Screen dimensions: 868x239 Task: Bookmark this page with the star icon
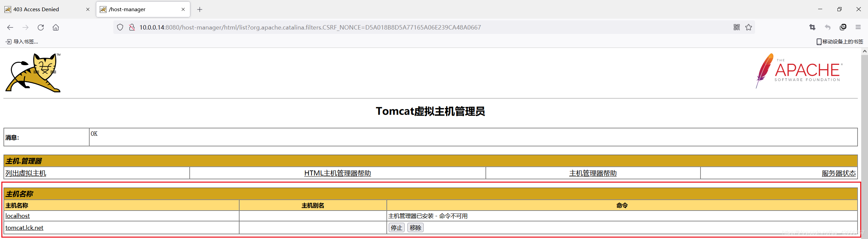pos(749,27)
